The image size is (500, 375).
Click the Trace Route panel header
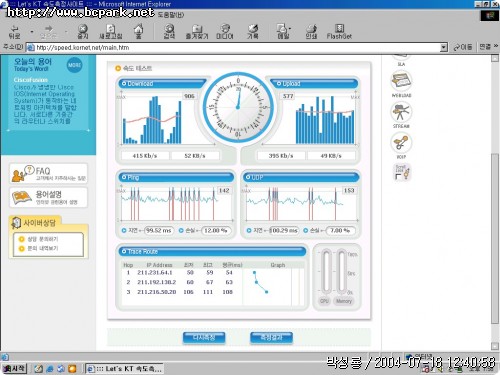tap(212, 251)
